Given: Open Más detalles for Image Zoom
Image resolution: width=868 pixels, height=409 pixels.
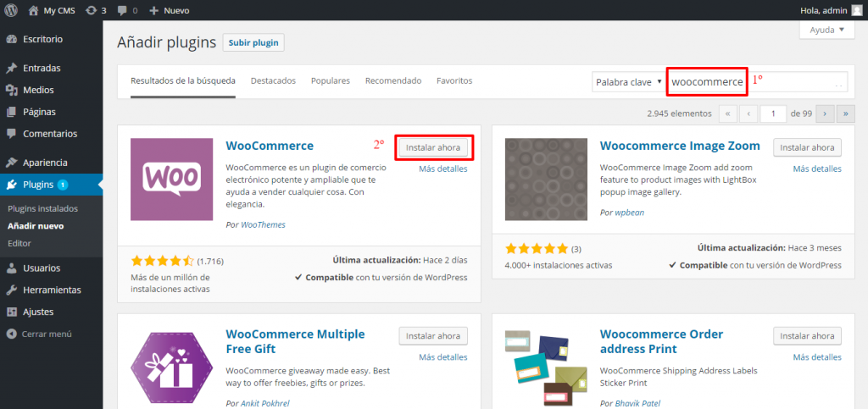Looking at the screenshot, I should coord(817,169).
